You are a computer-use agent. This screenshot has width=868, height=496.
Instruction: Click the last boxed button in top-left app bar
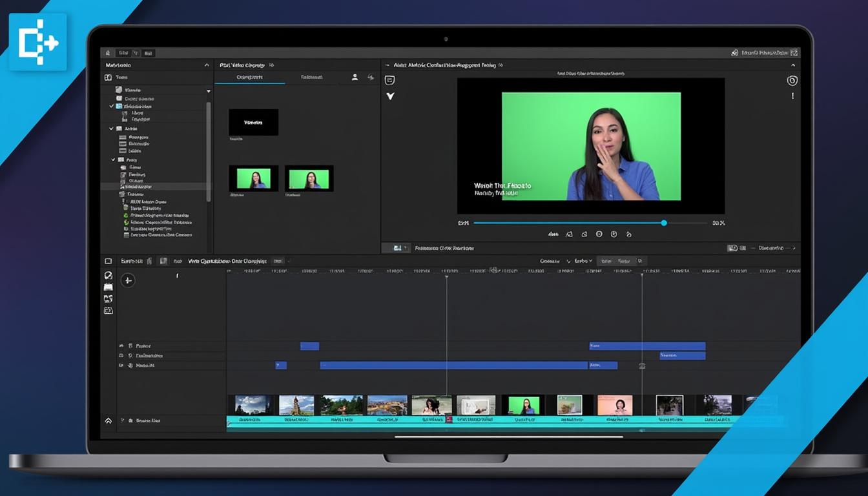(x=148, y=53)
